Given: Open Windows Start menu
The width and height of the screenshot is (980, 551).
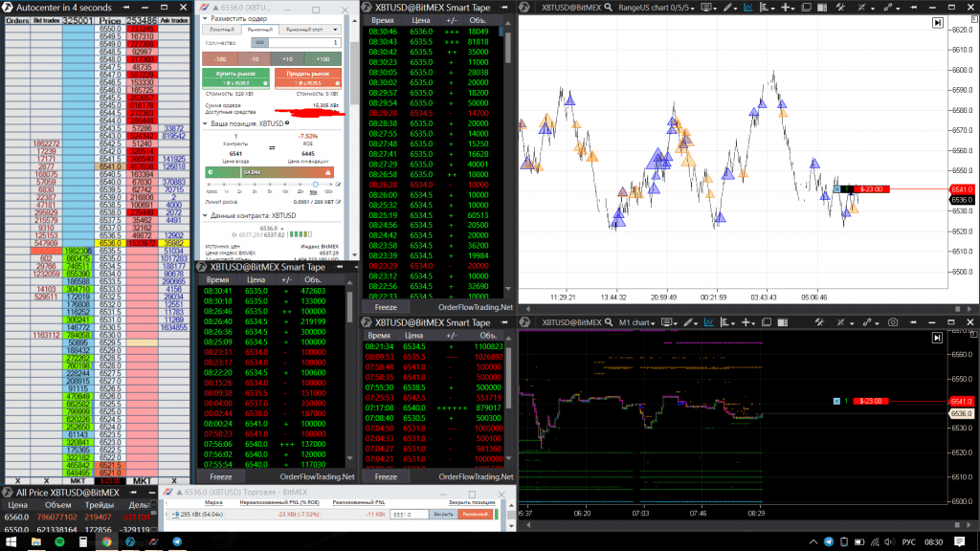Looking at the screenshot, I should click(11, 541).
